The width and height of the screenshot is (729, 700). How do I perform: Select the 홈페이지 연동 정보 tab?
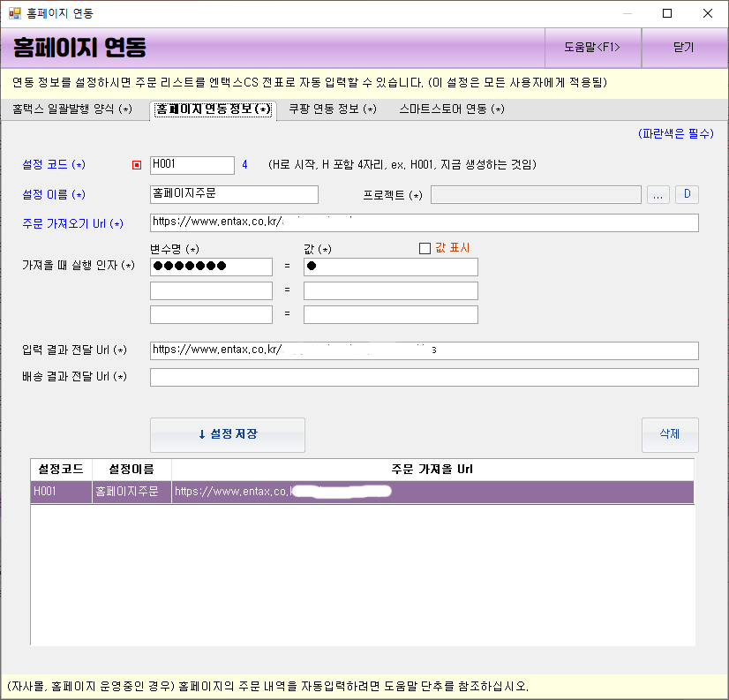(x=213, y=109)
